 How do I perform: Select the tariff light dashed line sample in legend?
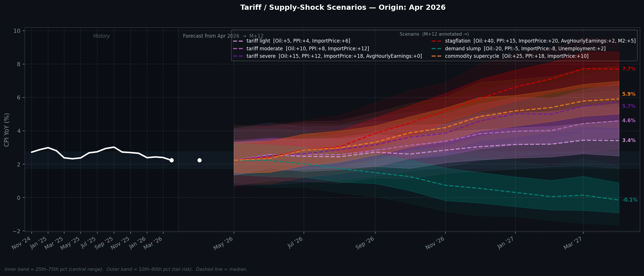click(x=238, y=41)
